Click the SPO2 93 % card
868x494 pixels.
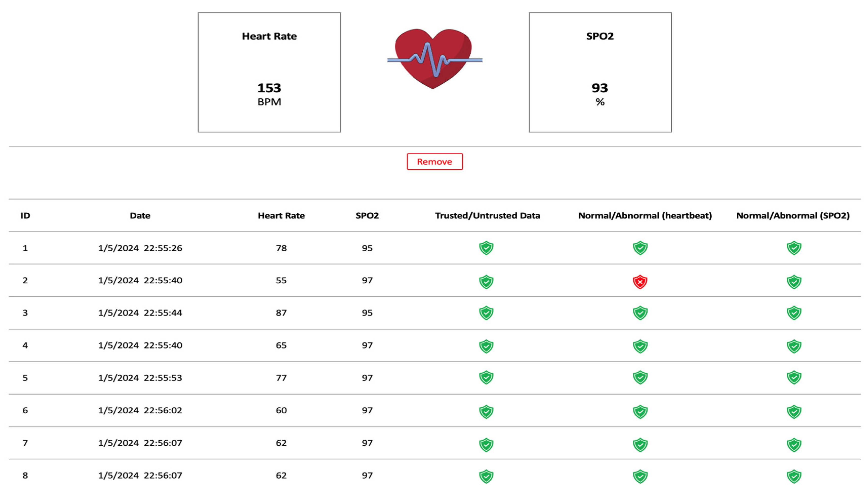tap(600, 72)
